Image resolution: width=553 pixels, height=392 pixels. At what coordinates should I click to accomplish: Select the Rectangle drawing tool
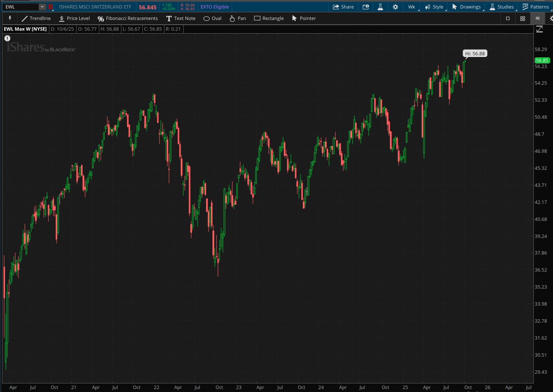[269, 18]
